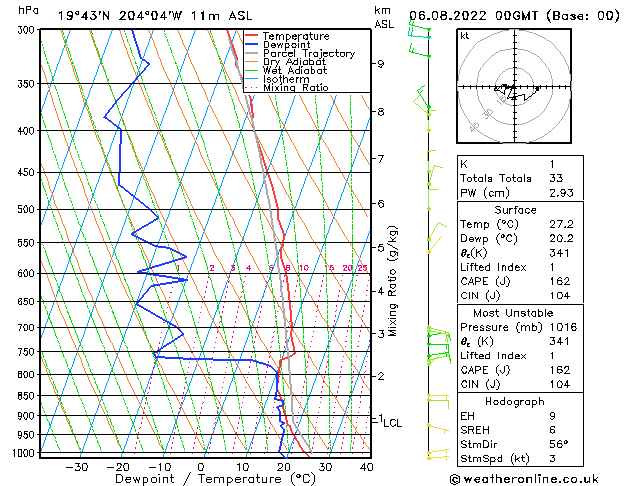Screen dimensions: 629x486
Task: Click the Totals Totals value '33'
Action: 556,178
